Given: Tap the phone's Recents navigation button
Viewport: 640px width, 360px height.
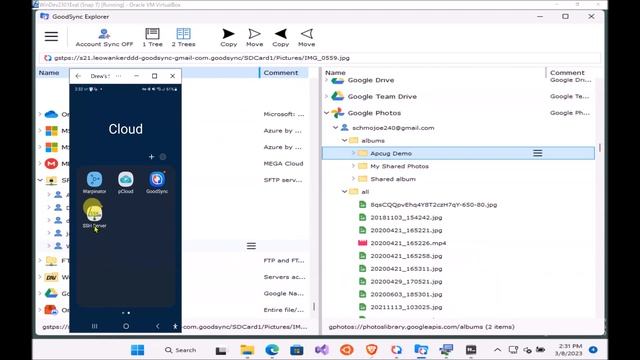Looking at the screenshot, I should pyautogui.click(x=95, y=326).
